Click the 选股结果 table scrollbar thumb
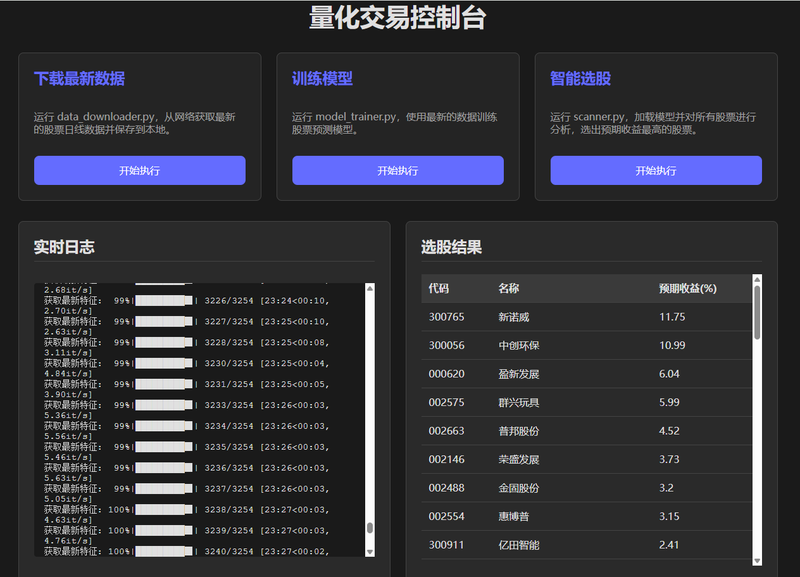This screenshot has width=800, height=577. pyautogui.click(x=757, y=312)
